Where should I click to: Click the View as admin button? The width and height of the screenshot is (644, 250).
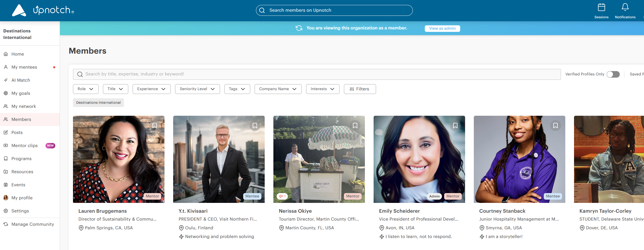(x=442, y=29)
